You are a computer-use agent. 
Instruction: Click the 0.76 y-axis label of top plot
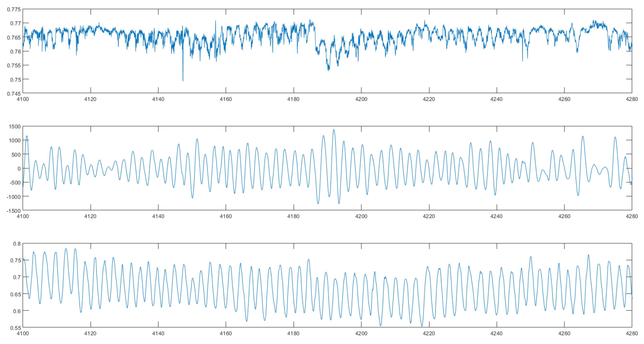[15, 52]
